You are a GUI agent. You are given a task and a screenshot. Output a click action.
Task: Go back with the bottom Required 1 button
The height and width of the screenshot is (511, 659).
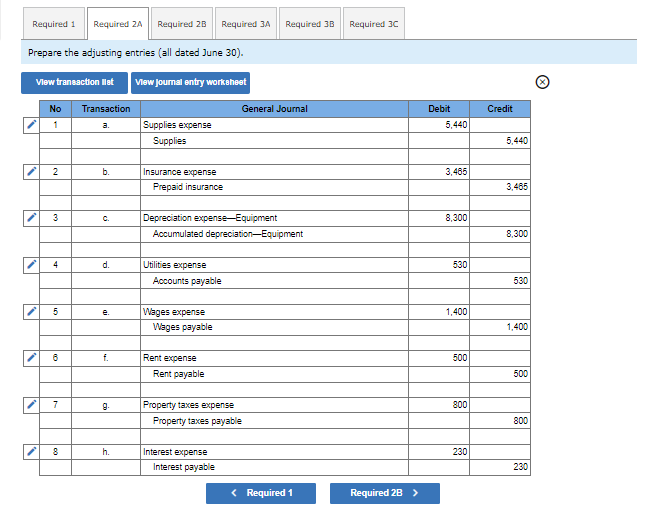pos(261,493)
